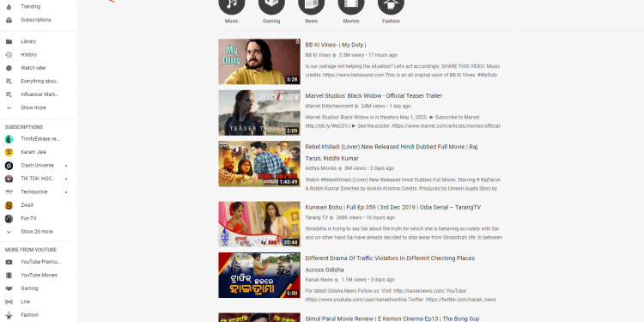
Task: Open the Watch later clock icon
Action: 9,68
